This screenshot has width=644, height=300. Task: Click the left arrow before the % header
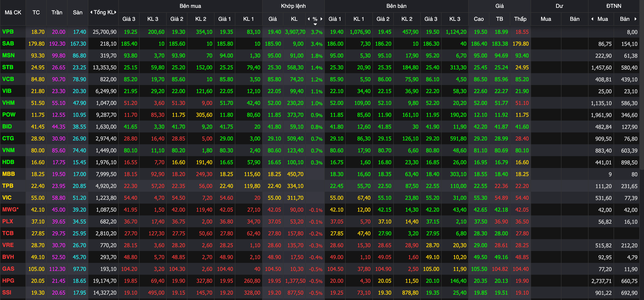[x=309, y=19]
